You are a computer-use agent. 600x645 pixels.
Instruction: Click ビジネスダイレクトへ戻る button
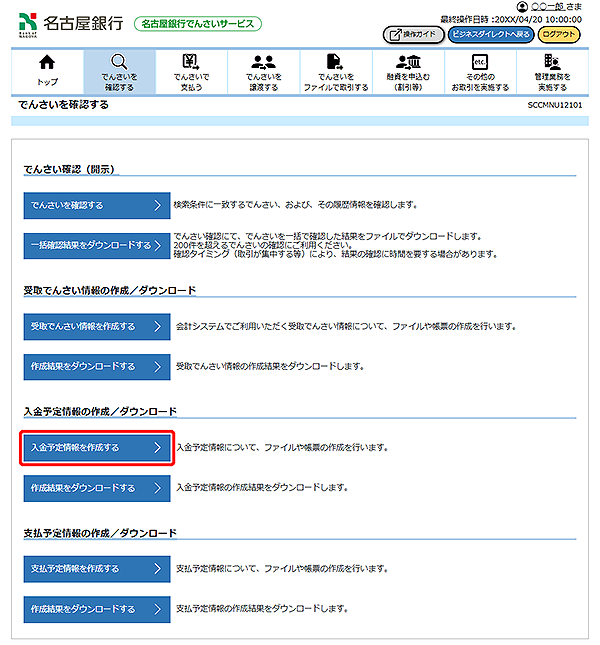(490, 35)
